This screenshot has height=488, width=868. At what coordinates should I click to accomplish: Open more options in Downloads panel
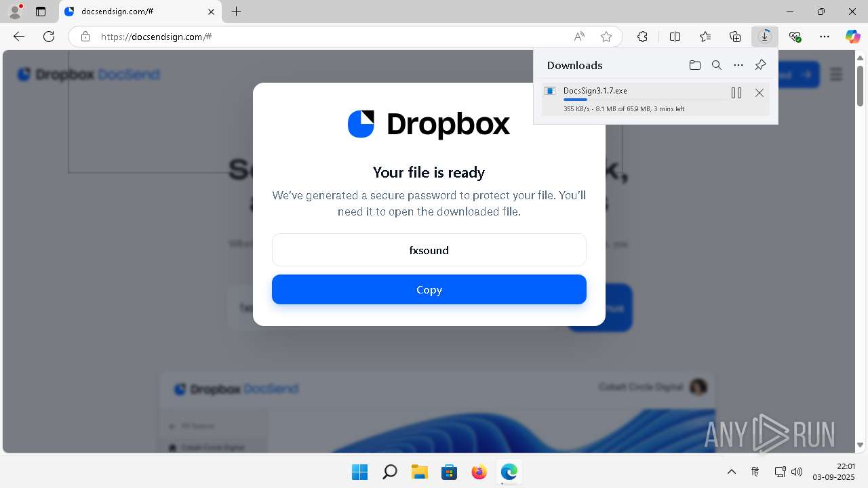tap(738, 65)
